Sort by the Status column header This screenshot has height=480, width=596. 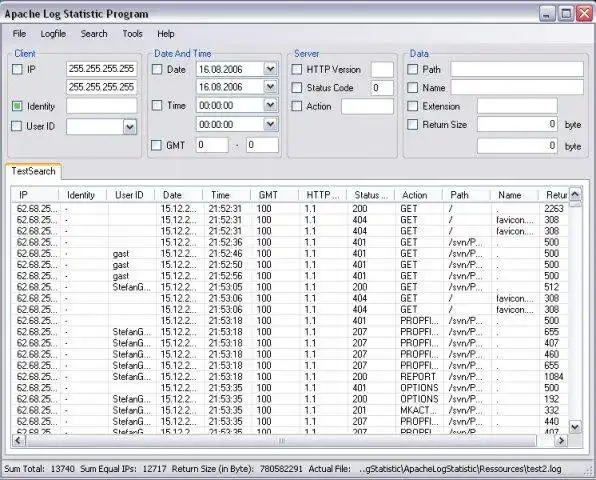coord(371,195)
